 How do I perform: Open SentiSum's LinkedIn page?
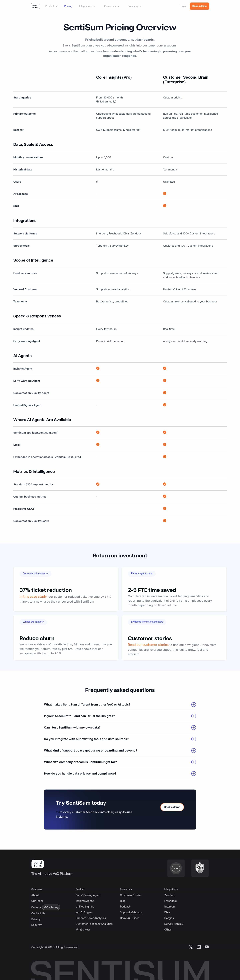(x=198, y=947)
